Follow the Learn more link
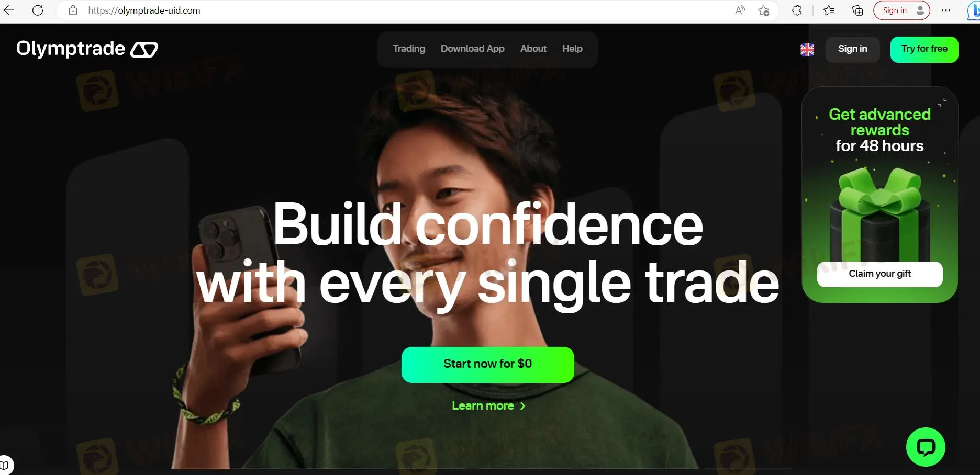 coord(488,406)
